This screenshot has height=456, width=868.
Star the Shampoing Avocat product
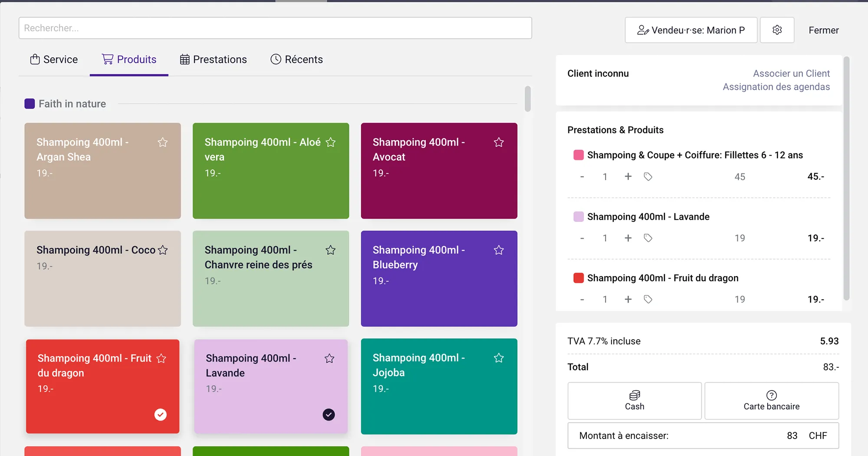pos(499,142)
